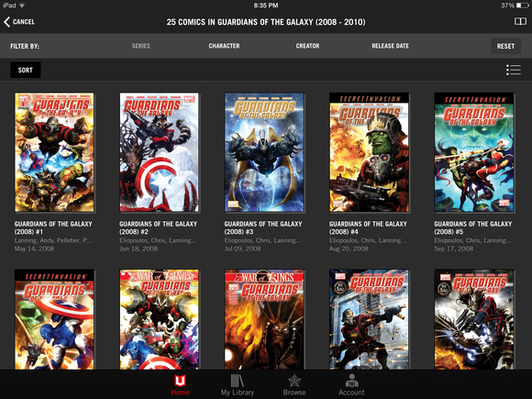Viewport: 532px width, 399px height.
Task: Filter by Series
Action: tap(141, 46)
